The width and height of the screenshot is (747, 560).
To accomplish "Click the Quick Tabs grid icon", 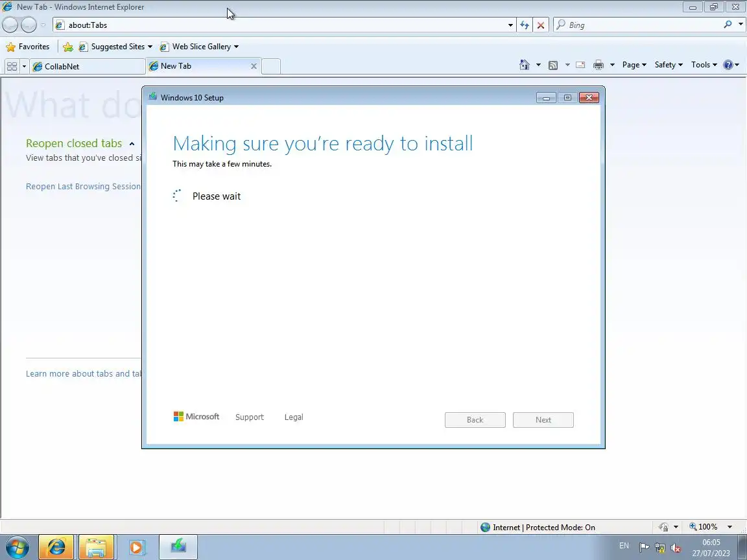I will point(12,66).
